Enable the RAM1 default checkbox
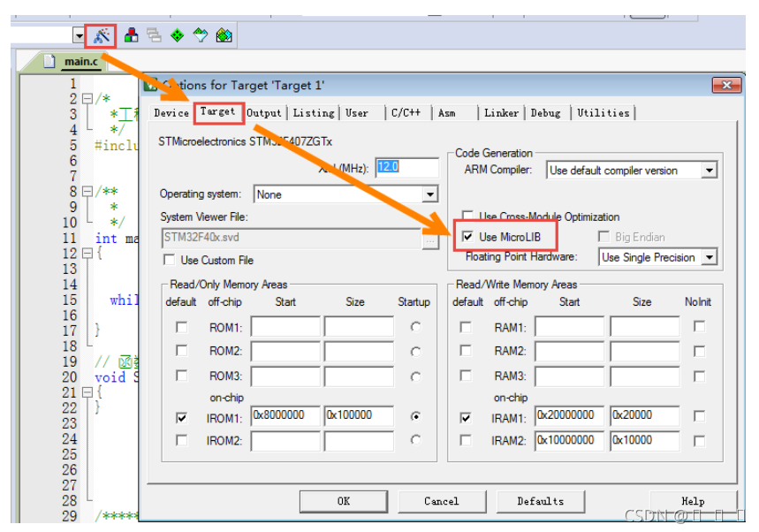This screenshot has width=759, height=532. coord(466,327)
